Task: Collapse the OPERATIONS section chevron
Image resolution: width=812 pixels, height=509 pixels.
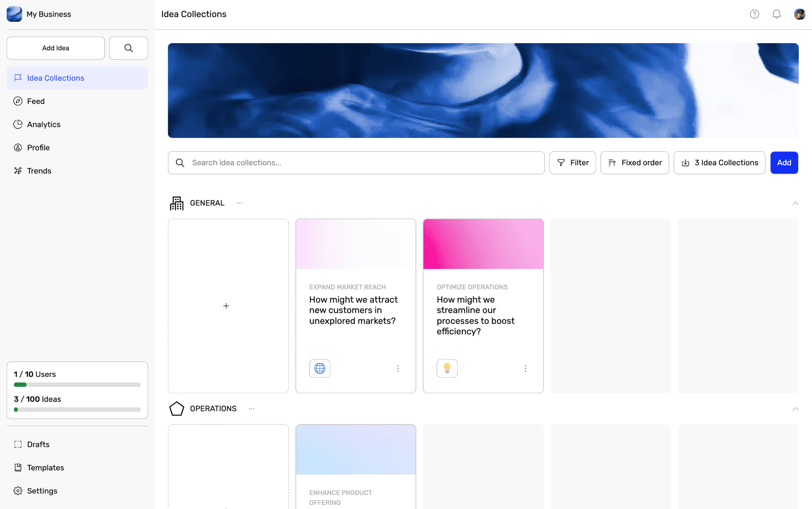Action: coord(795,409)
